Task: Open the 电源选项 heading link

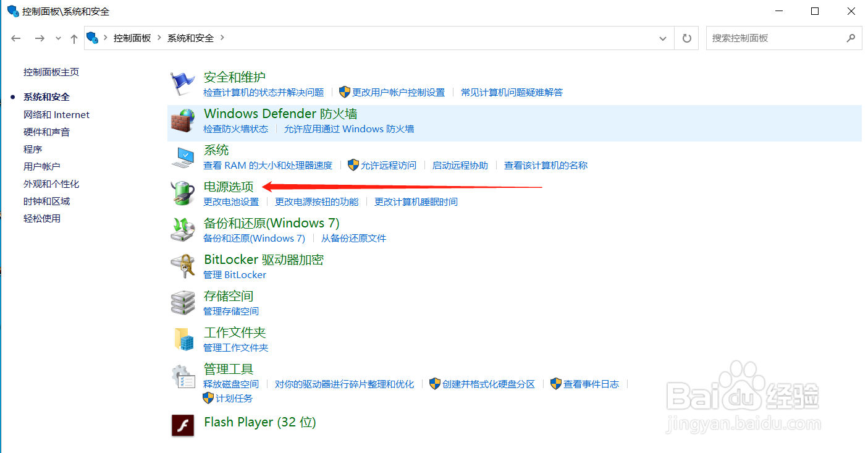Action: coord(229,187)
